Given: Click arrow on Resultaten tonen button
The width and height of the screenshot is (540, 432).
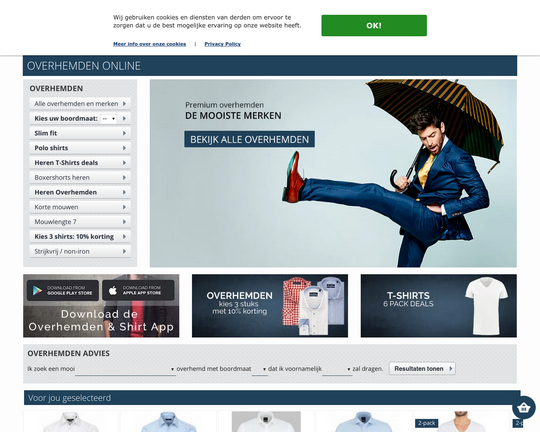Looking at the screenshot, I should [x=450, y=369].
